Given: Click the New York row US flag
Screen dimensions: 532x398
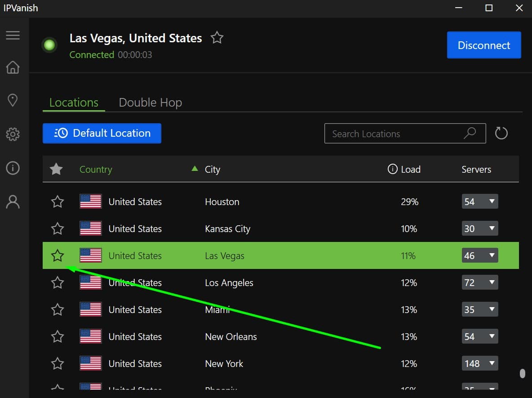Looking at the screenshot, I should 91,363.
